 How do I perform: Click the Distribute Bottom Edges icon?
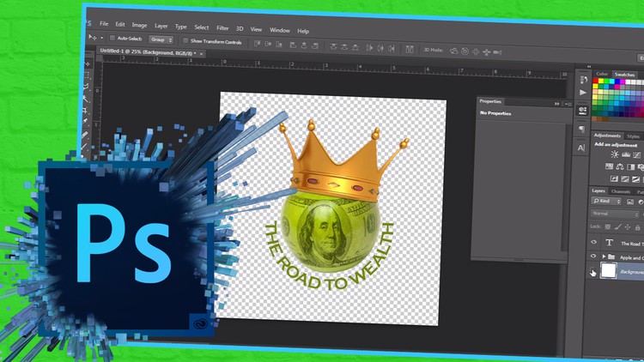355,47
